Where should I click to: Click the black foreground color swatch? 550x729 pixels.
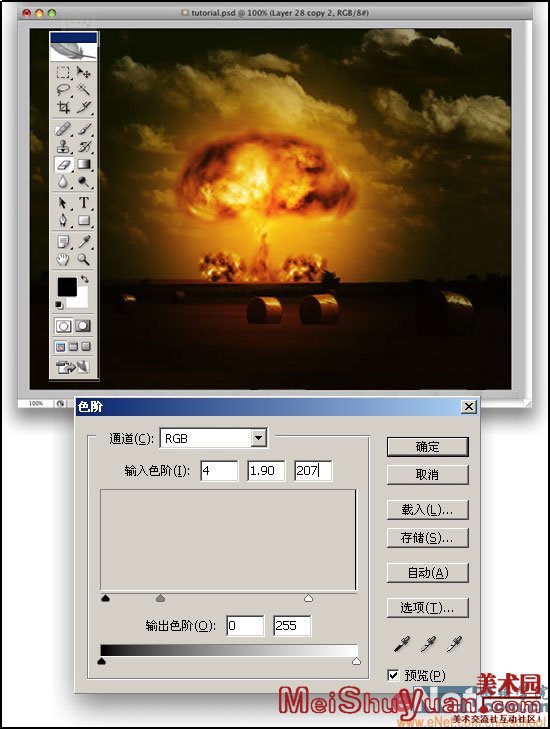[67, 287]
